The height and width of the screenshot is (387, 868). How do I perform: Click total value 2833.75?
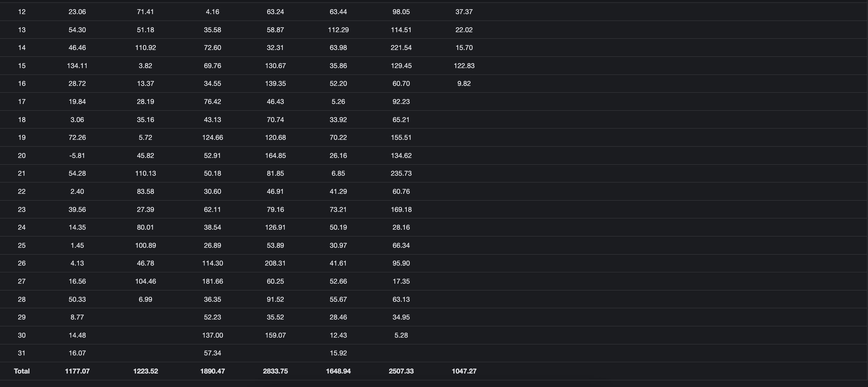275,371
